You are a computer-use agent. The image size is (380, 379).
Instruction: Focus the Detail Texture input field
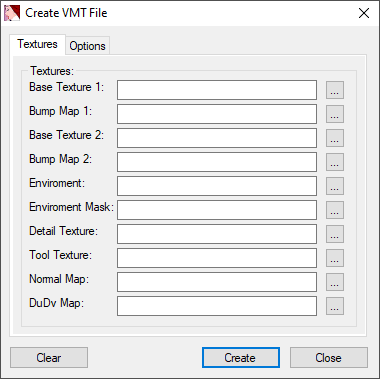tap(217, 234)
